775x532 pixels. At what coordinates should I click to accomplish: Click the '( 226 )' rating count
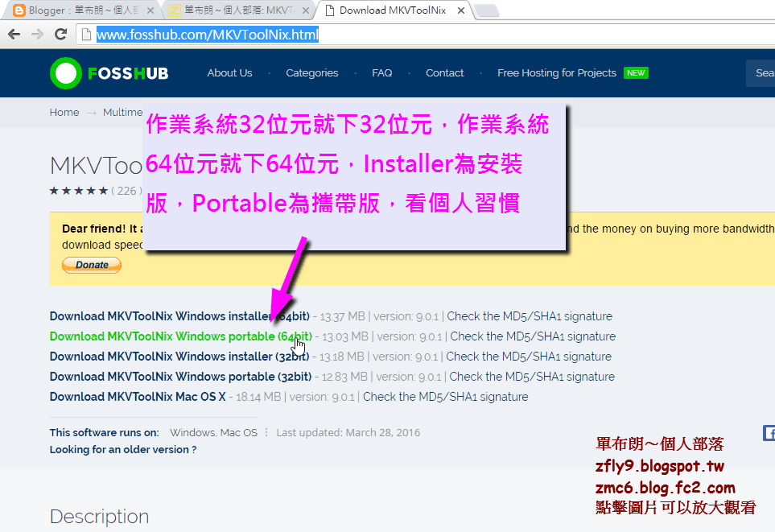(127, 191)
